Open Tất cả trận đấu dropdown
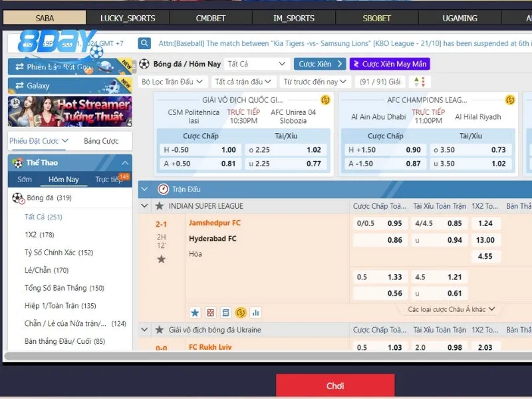Viewport: 532px width, 399px height. coord(243,82)
